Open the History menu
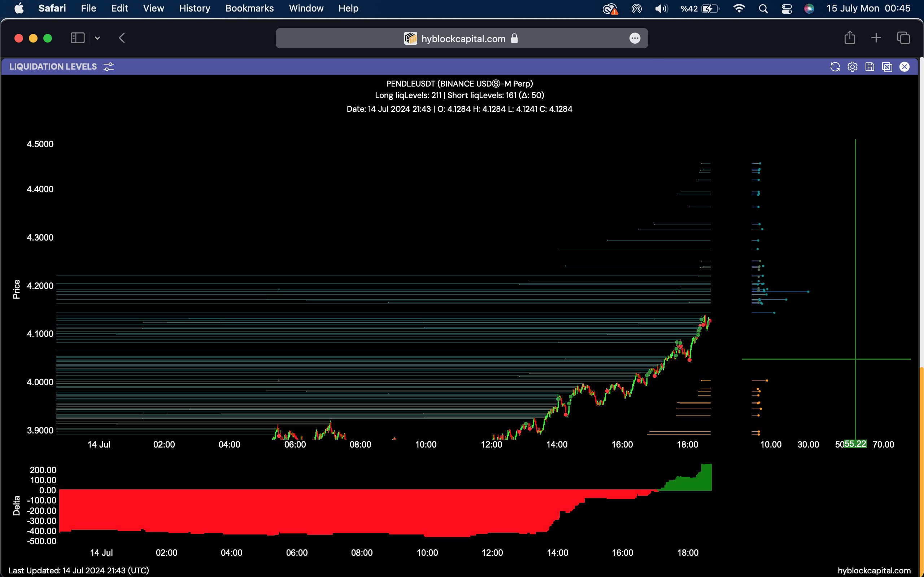The width and height of the screenshot is (924, 577). pyautogui.click(x=194, y=8)
